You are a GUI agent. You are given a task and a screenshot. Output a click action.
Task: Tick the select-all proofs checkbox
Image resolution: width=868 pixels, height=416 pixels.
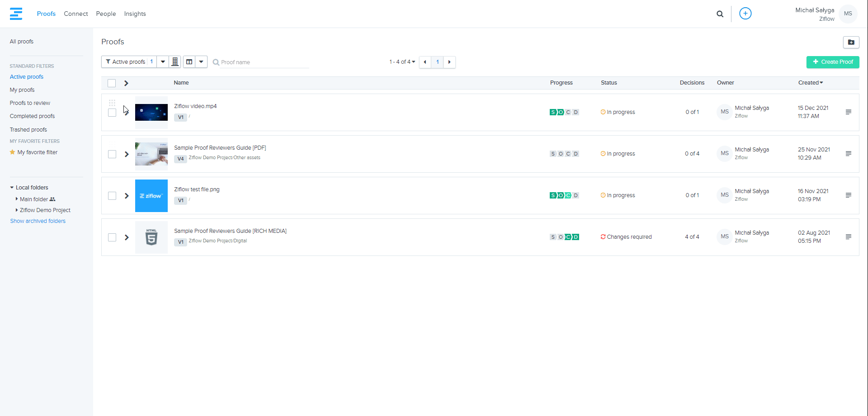click(112, 83)
